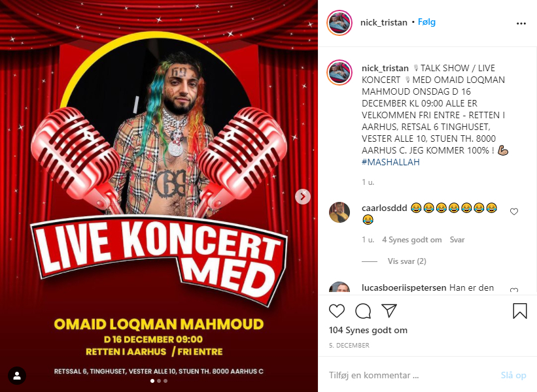537x392 pixels.
Task: Open caarlosddd's profile avatar
Action: pyautogui.click(x=339, y=212)
